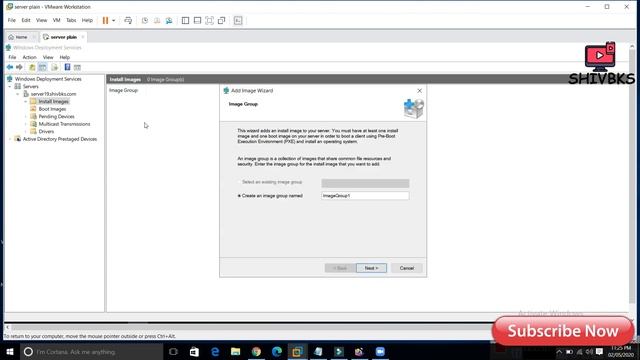Open Microsoft Store from taskbar
Image resolution: width=640 pixels, height=360 pixels.
pyautogui.click(x=194, y=351)
